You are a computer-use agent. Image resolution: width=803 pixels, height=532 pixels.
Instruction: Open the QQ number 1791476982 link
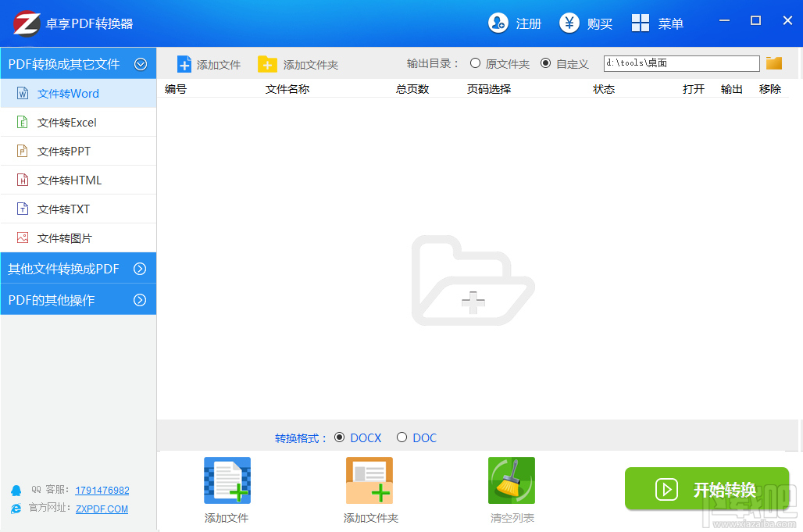(x=102, y=491)
